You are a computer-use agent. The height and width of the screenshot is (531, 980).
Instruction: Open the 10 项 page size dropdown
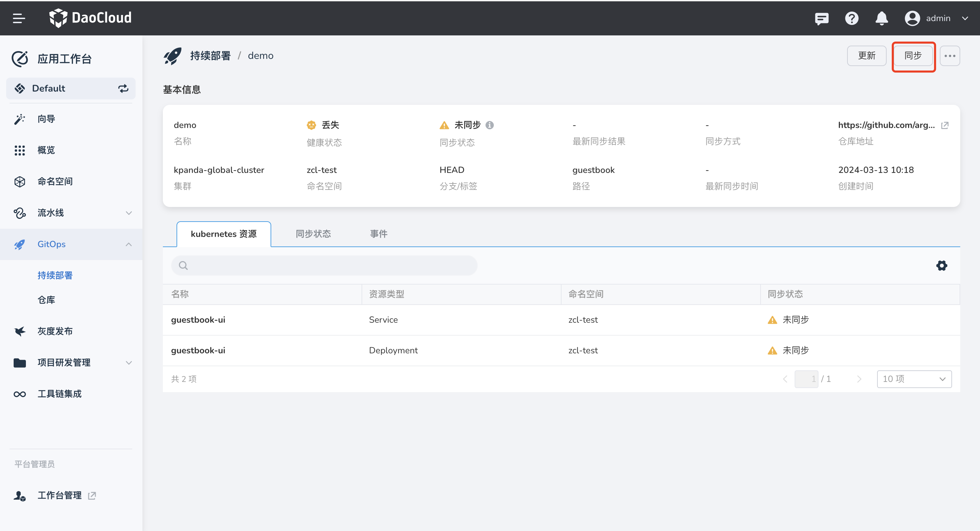pos(914,379)
